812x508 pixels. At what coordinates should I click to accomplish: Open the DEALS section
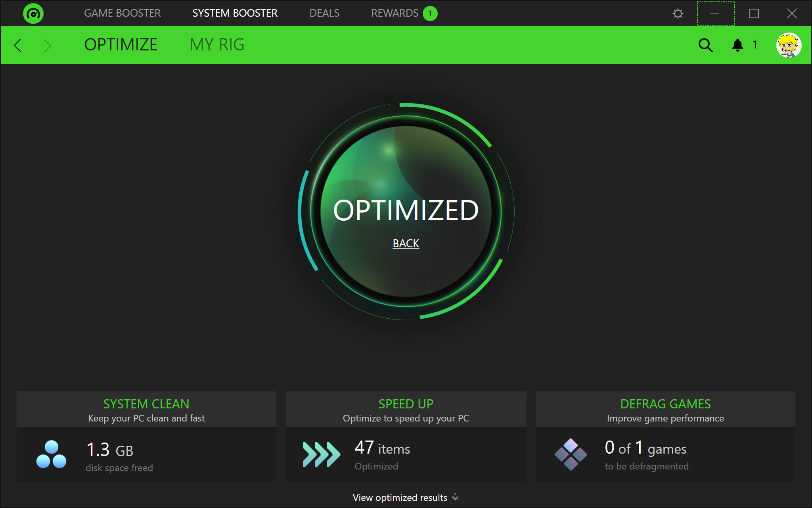[x=323, y=13]
